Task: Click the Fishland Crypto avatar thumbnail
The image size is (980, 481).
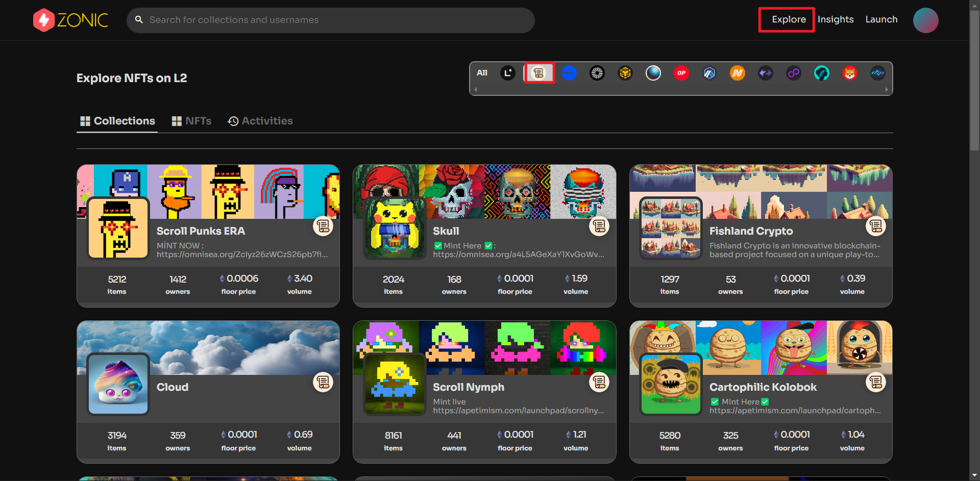Action: (671, 228)
